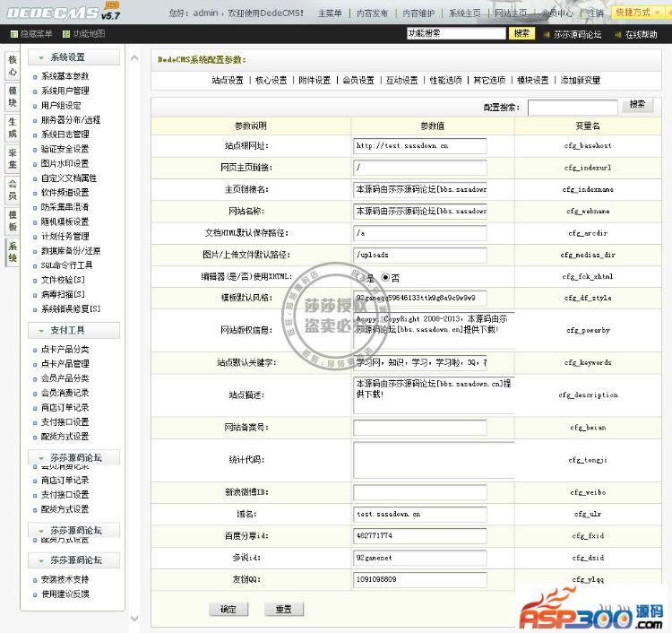672x633 pixels.
Task: Click the 重置 reset button
Action: (283, 609)
